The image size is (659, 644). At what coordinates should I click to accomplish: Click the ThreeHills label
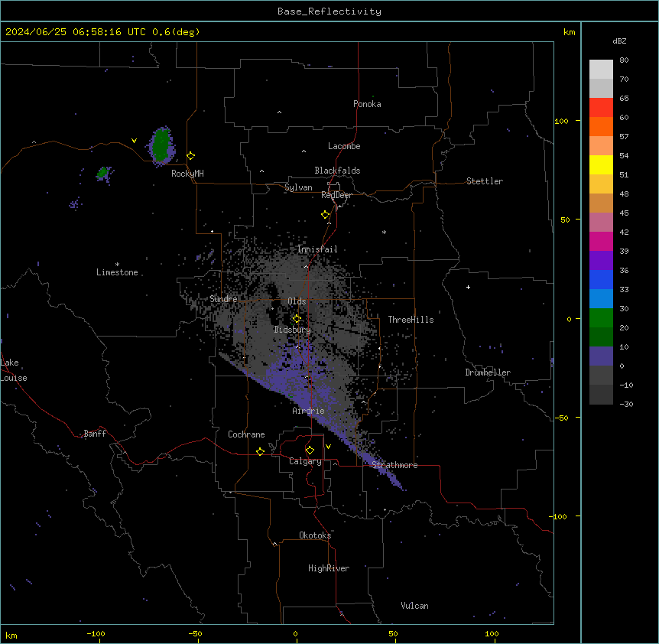tap(411, 320)
